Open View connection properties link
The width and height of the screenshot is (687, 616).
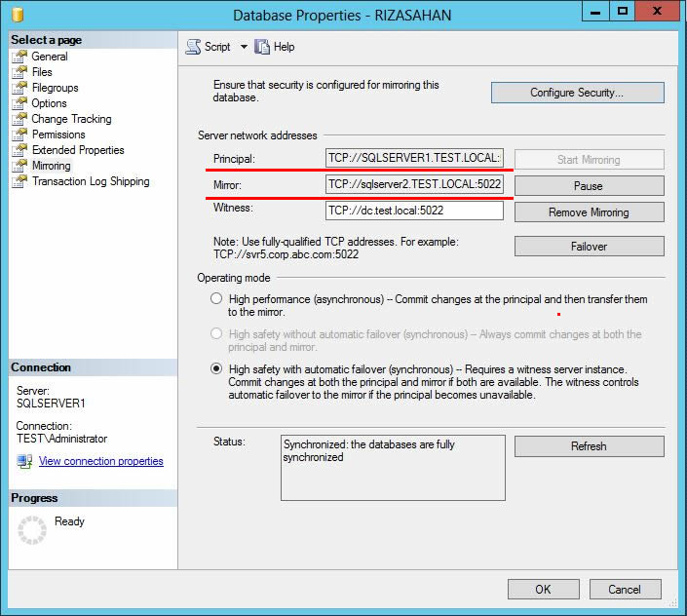pos(100,461)
